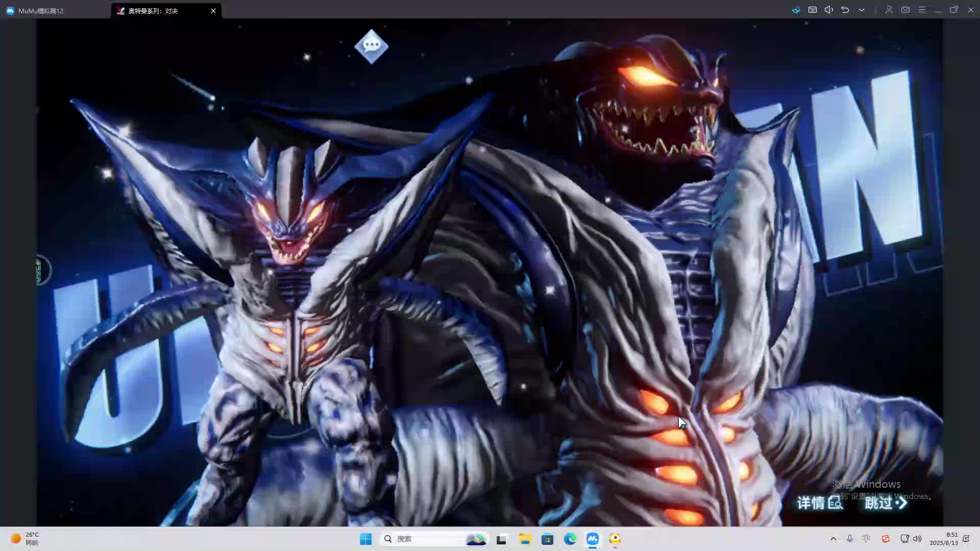Open the emulator mail messages icon
This screenshot has height=551, width=980.
coord(905,10)
